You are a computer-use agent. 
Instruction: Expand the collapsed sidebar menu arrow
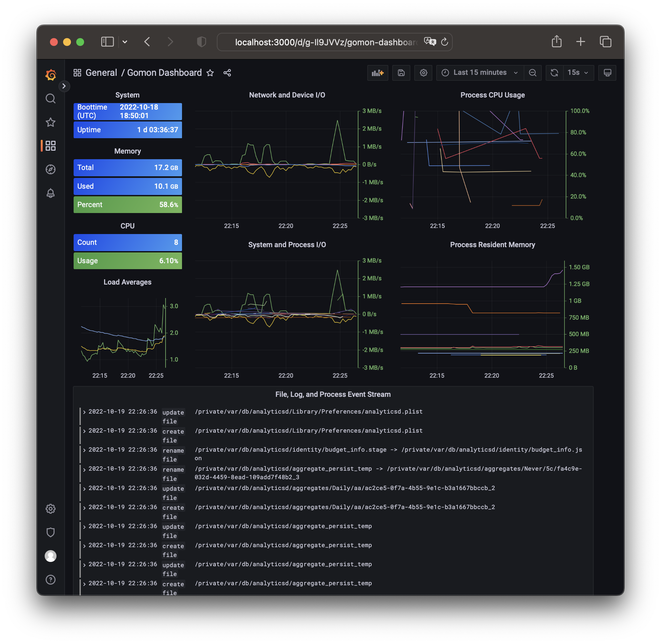tap(64, 86)
